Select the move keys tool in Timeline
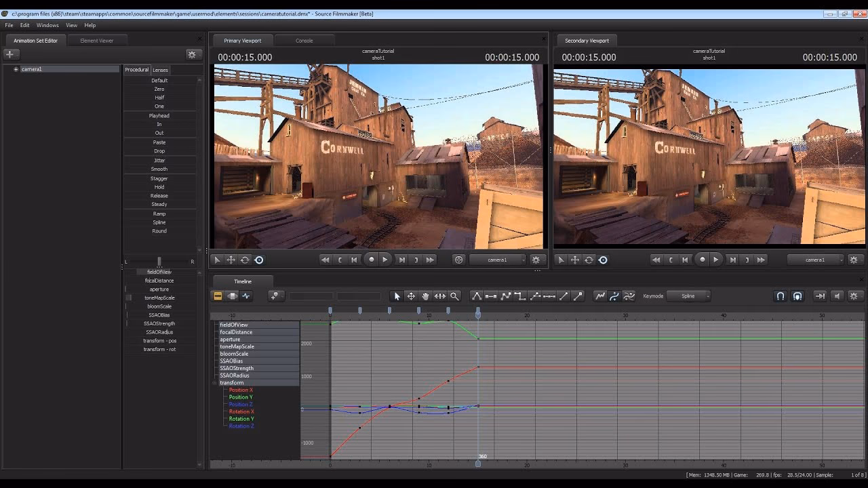This screenshot has width=868, height=488. 411,296
